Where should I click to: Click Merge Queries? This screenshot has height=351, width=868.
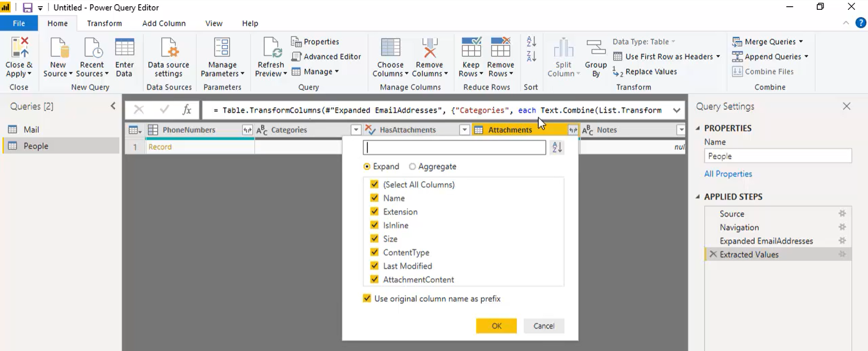click(x=768, y=41)
